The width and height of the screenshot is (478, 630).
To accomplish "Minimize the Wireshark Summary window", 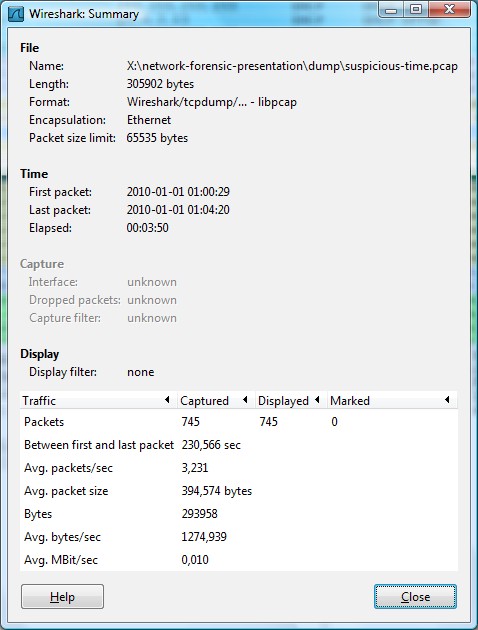I will [x=390, y=10].
